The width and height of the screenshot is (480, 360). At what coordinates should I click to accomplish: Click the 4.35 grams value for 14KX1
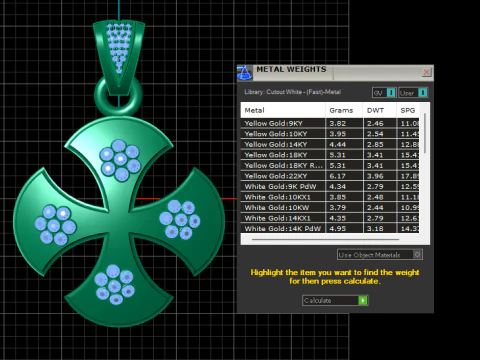tap(338, 218)
